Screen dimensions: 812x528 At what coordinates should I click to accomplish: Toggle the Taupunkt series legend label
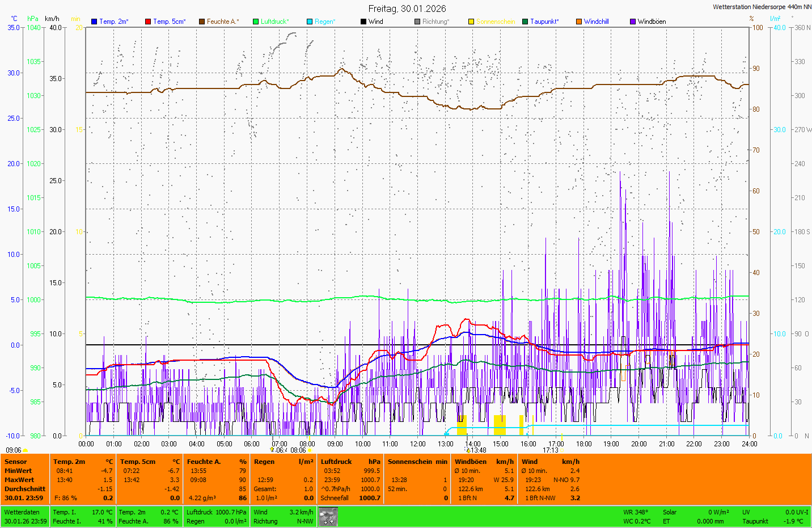coord(544,22)
